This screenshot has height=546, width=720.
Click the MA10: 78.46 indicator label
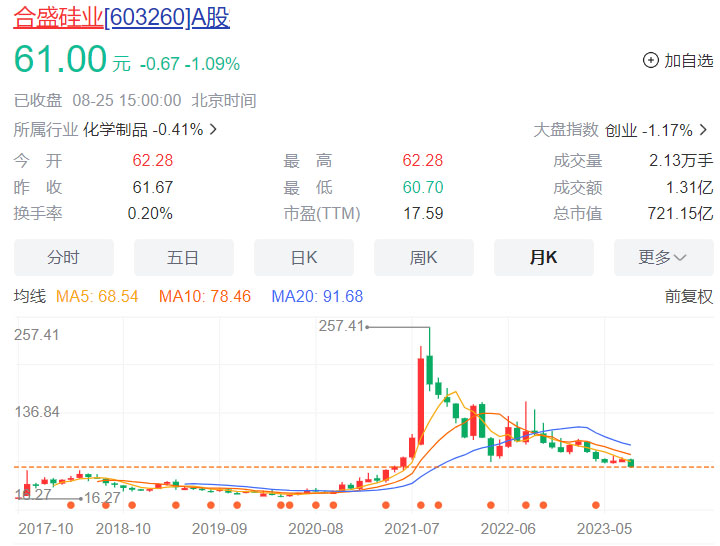pyautogui.click(x=205, y=296)
